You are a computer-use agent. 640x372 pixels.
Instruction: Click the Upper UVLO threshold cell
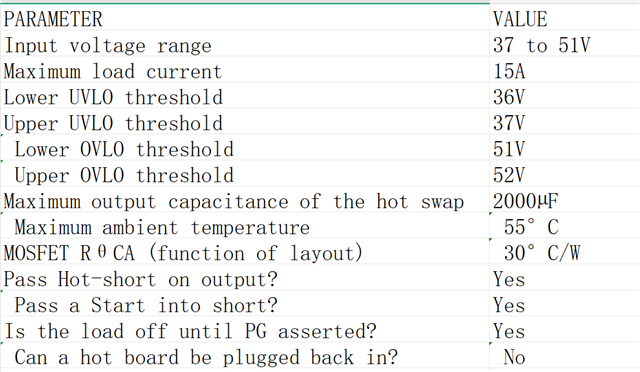pyautogui.click(x=245, y=121)
